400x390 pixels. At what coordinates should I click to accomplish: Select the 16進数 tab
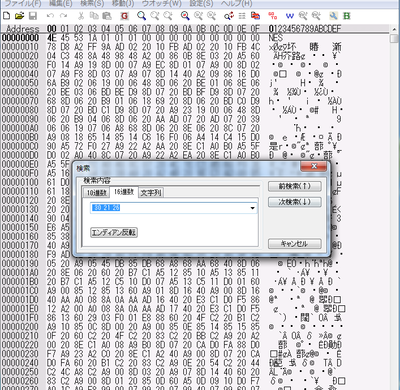click(x=124, y=192)
